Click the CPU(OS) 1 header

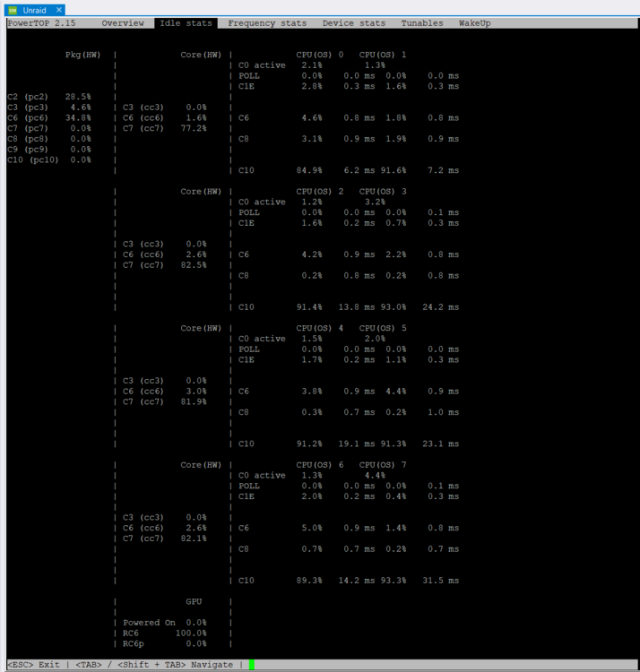coord(383,55)
